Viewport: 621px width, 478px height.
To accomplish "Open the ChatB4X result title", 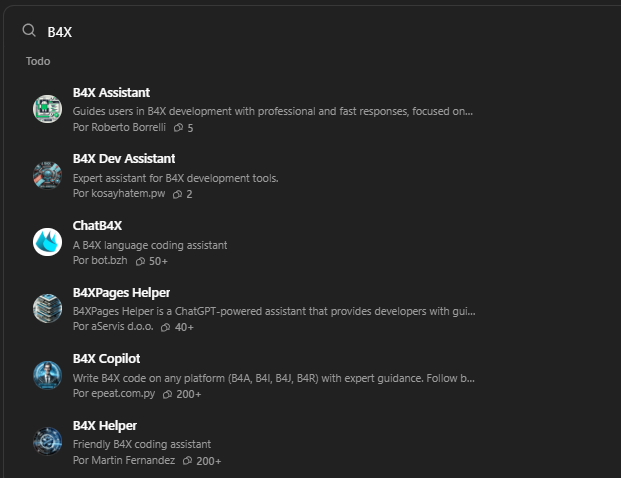I will pyautogui.click(x=97, y=225).
